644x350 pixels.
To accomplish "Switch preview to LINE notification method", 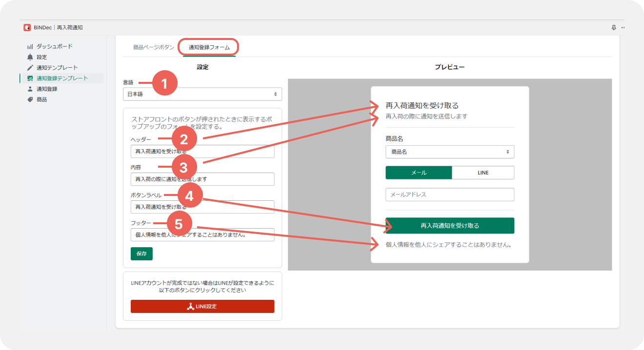I will [483, 173].
